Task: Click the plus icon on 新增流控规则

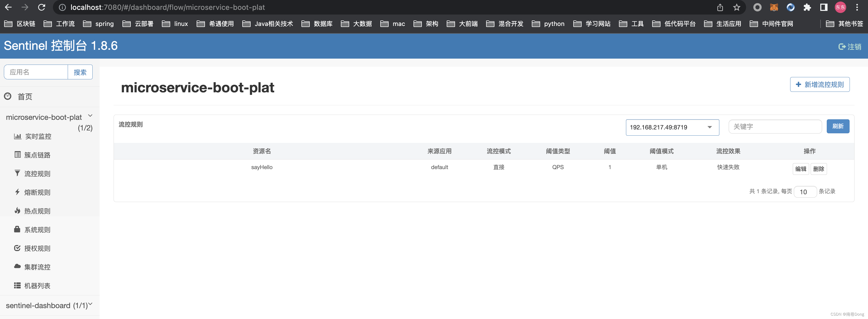Action: tap(798, 84)
